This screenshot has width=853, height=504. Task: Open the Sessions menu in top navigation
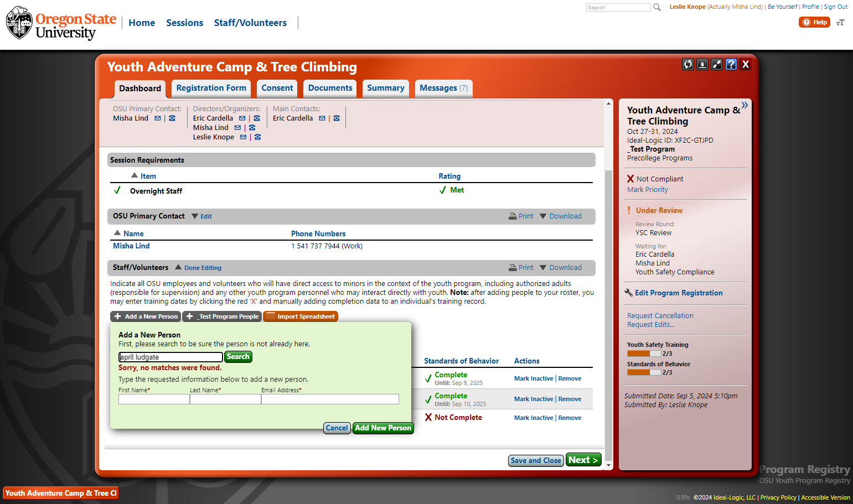184,23
